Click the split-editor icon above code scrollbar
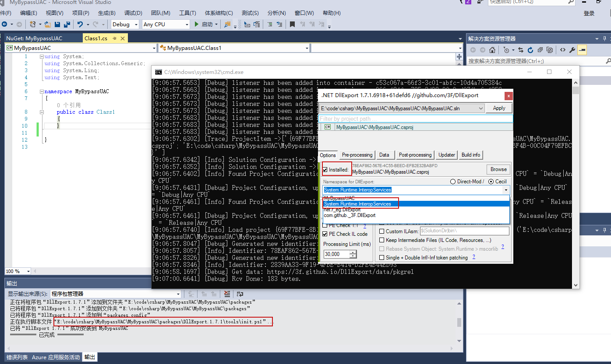Screen dimensions: 611x364 coord(459,56)
